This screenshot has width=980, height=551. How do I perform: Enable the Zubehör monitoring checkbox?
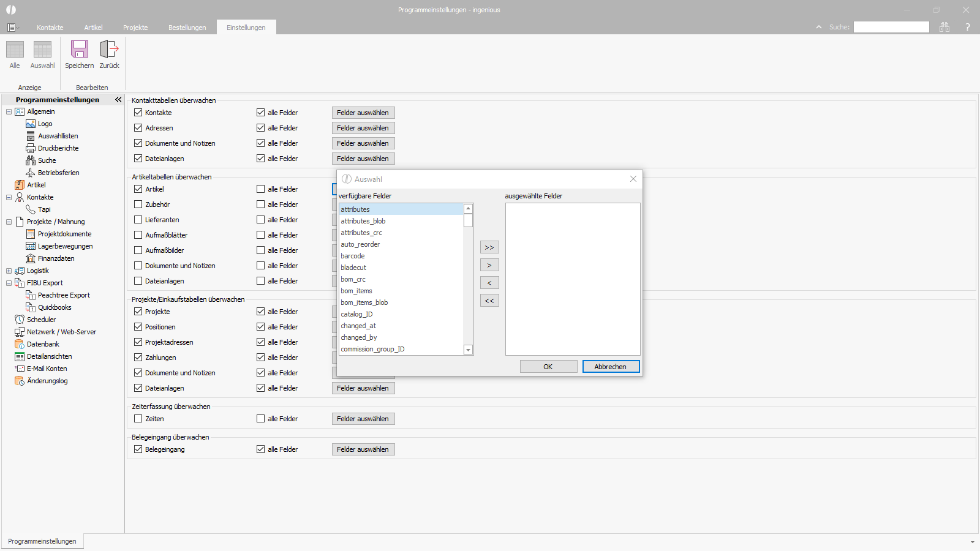[138, 204]
